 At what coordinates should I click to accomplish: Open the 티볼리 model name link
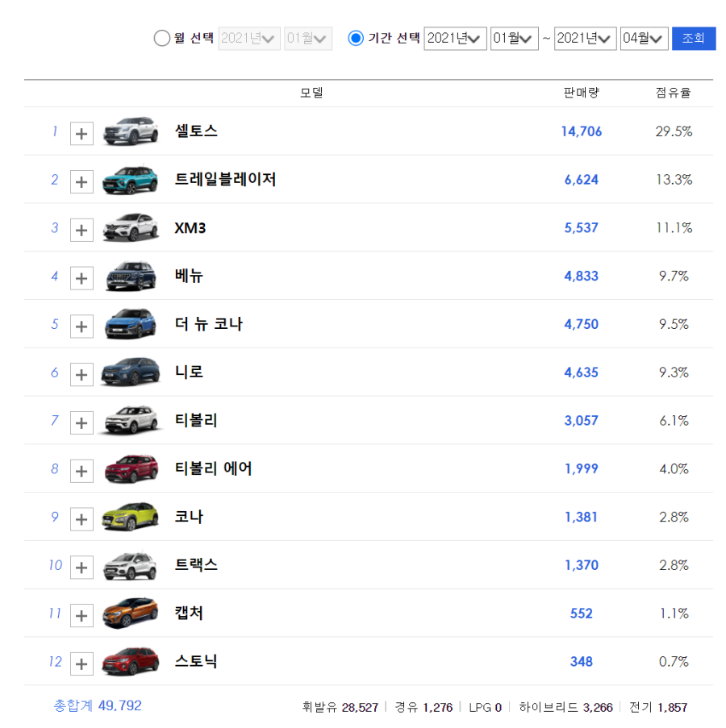(x=196, y=420)
